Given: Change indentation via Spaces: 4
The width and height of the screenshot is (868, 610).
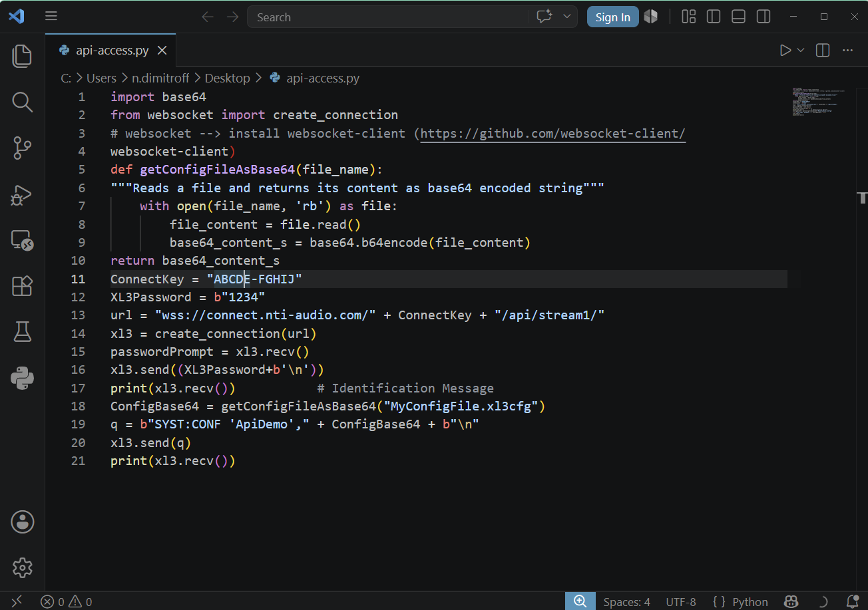Looking at the screenshot, I should [626, 601].
